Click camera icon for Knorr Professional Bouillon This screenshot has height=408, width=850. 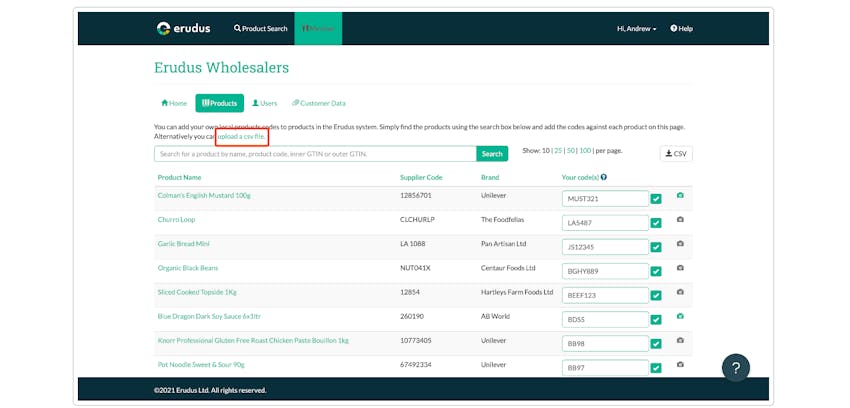coord(680,340)
